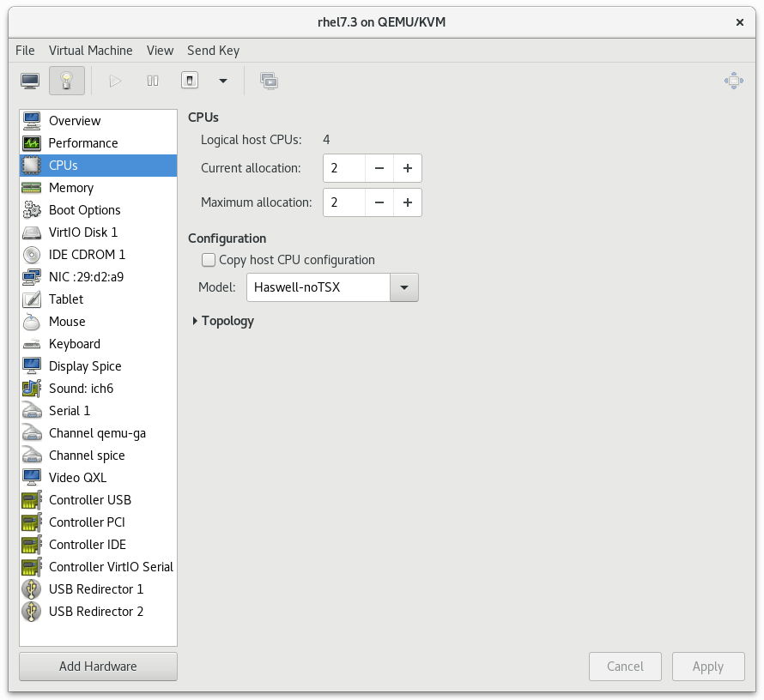
Task: Click the Shut Down power icon
Action: tap(190, 81)
